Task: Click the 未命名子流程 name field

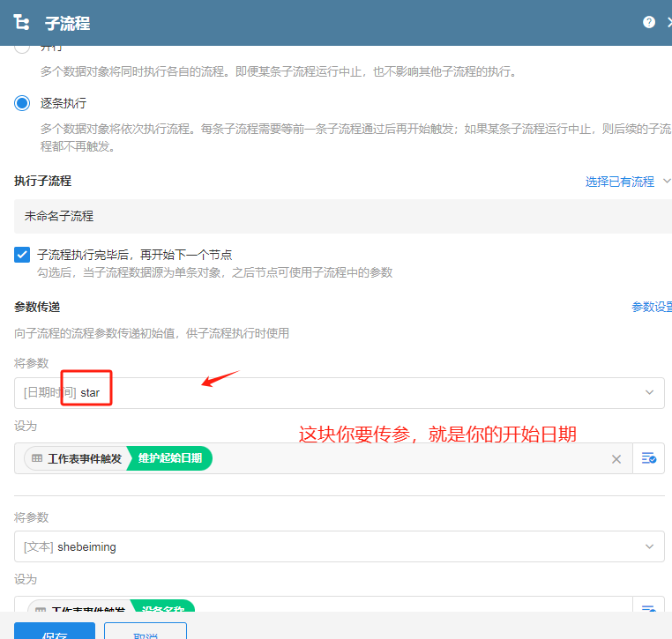Action: (x=340, y=216)
